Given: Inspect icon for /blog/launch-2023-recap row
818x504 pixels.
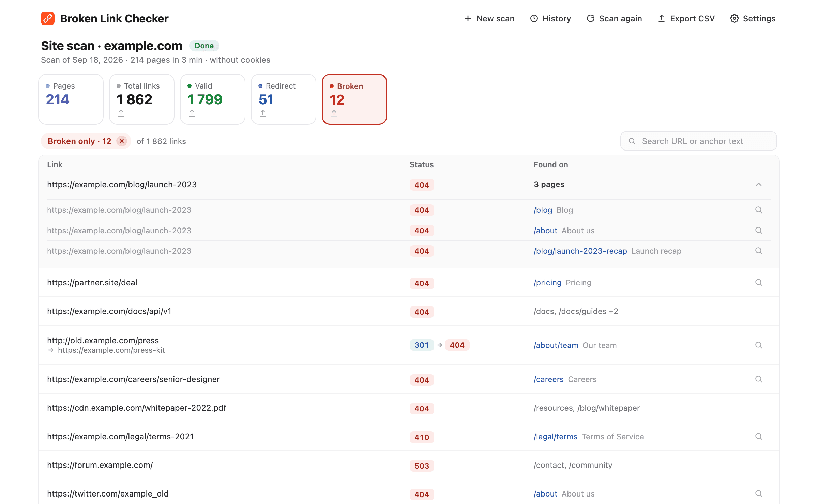Looking at the screenshot, I should click(759, 251).
